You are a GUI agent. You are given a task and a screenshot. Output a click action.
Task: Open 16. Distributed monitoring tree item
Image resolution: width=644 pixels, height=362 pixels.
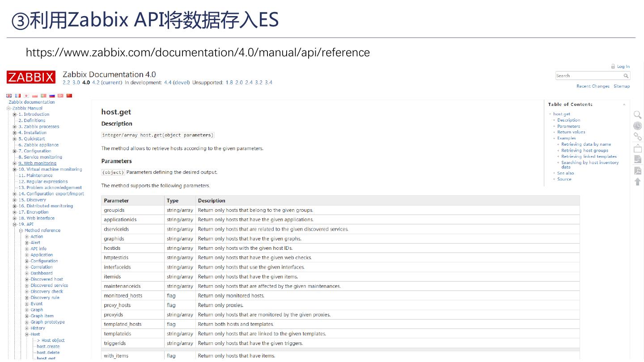46,206
